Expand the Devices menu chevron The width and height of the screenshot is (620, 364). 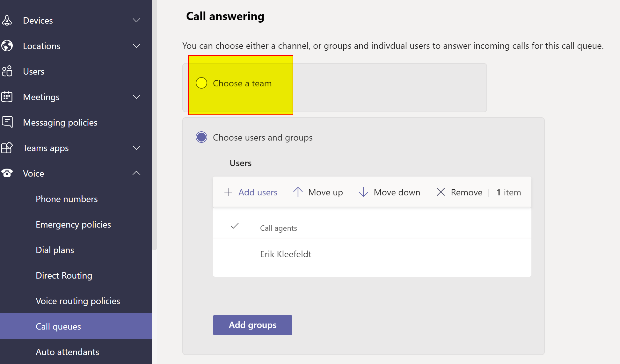[136, 20]
